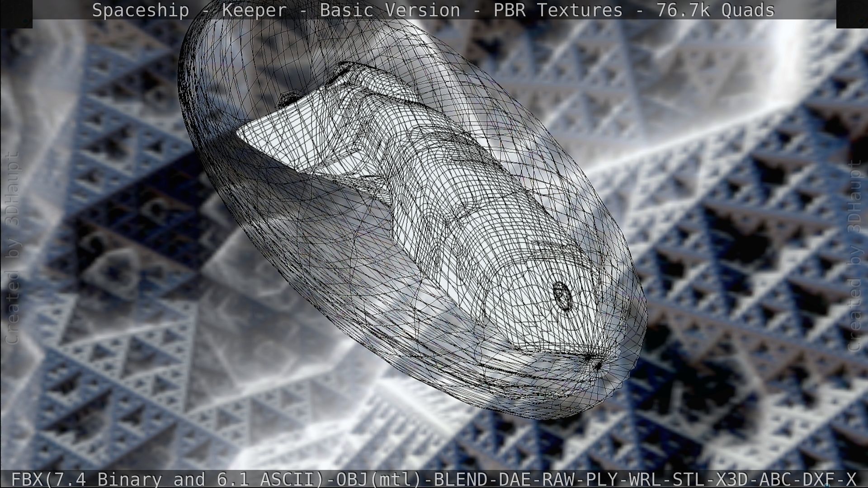
Task: Click the word "Spaceship" in the title
Action: tap(141, 10)
